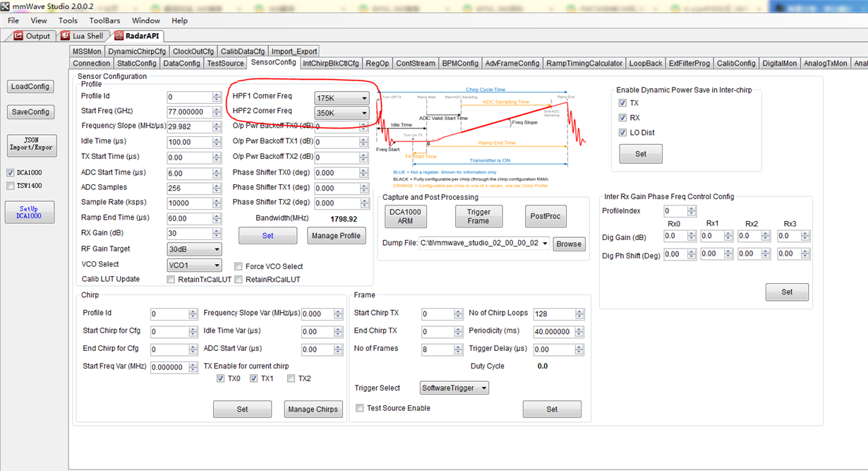The width and height of the screenshot is (868, 471).
Task: Open the File menu
Action: 13,20
